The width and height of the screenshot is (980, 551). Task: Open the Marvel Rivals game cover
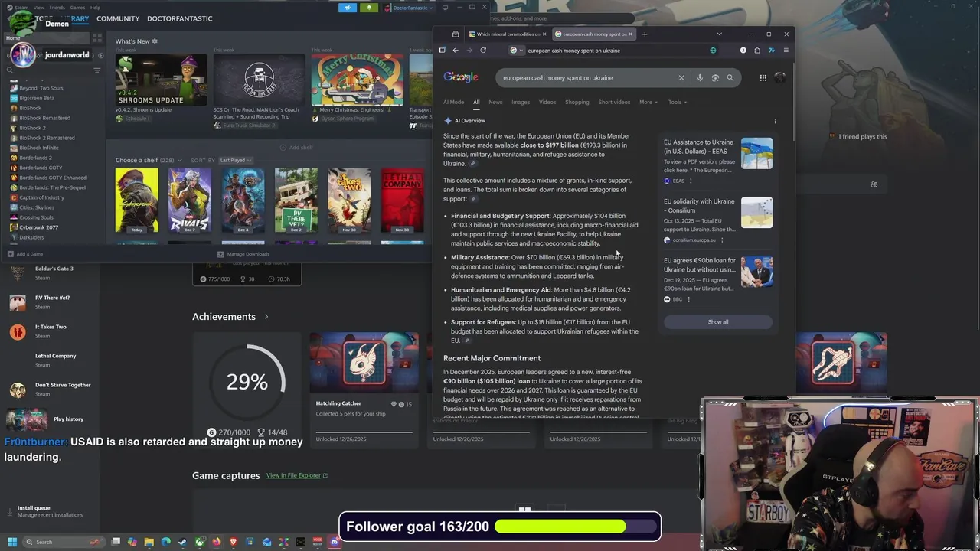tap(189, 201)
